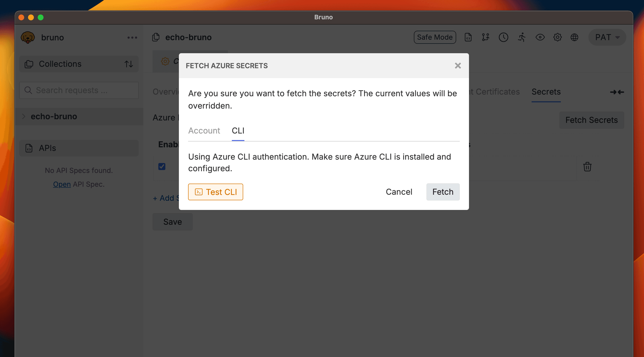Open the PAT environment dropdown
The image size is (644, 357).
607,37
